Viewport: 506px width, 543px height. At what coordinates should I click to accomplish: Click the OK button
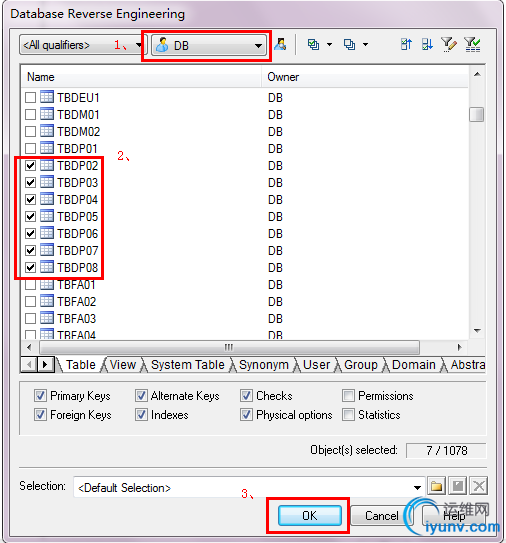[x=309, y=516]
